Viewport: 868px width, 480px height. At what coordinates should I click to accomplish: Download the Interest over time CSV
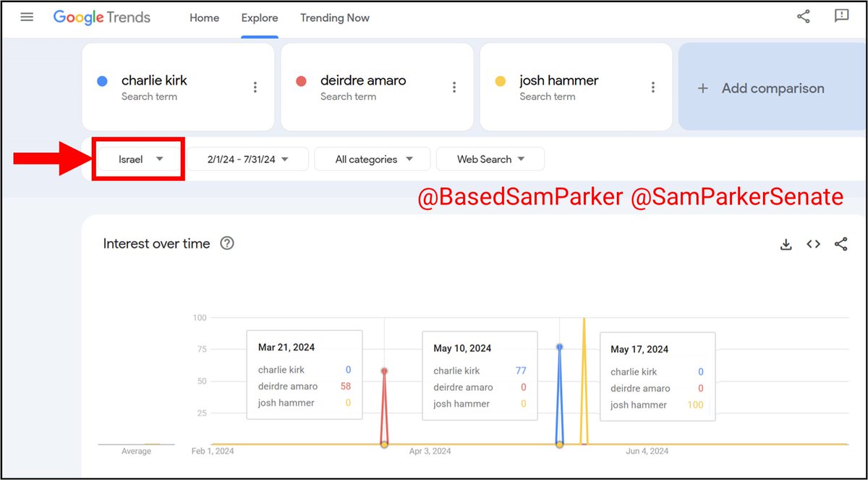click(x=786, y=245)
